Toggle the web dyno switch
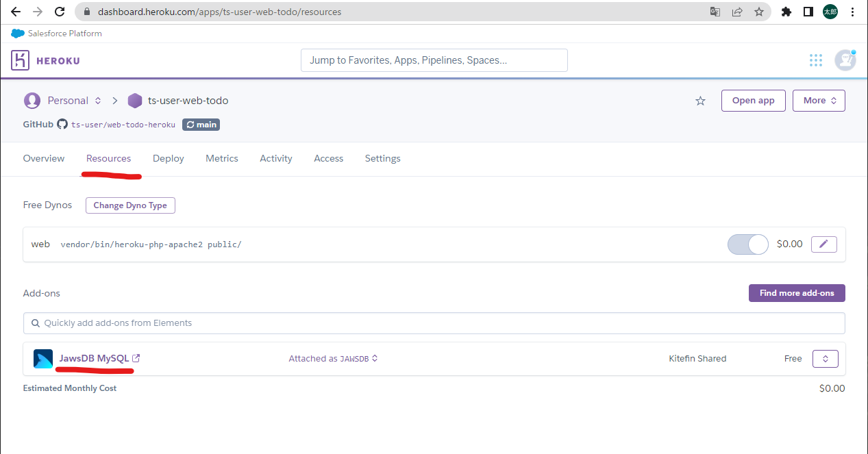 748,244
